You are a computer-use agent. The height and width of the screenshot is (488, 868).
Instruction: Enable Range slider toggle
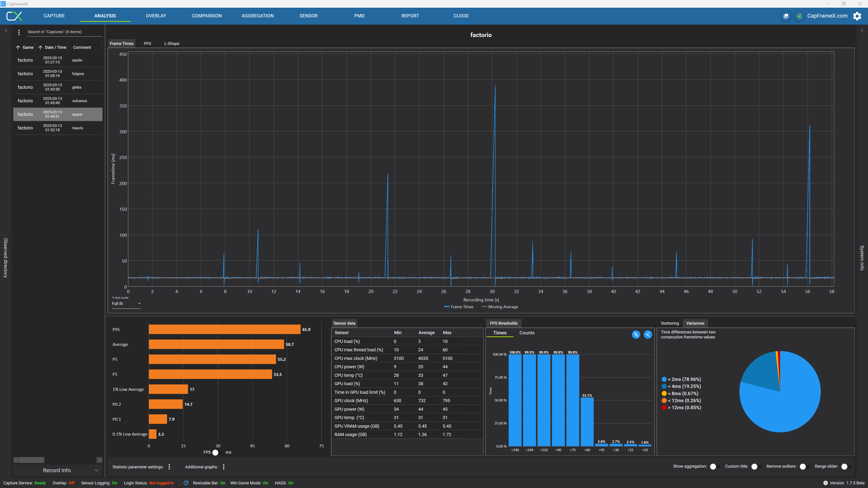(x=846, y=467)
